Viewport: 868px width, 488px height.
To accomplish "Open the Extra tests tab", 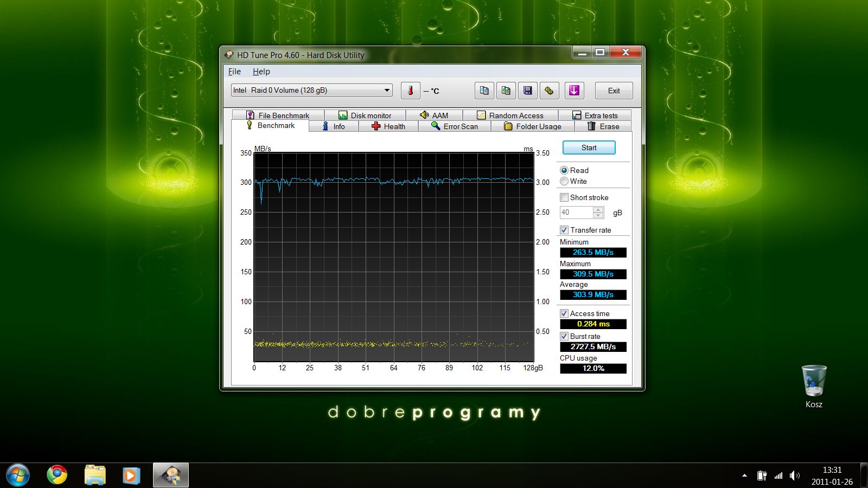I will click(x=595, y=115).
